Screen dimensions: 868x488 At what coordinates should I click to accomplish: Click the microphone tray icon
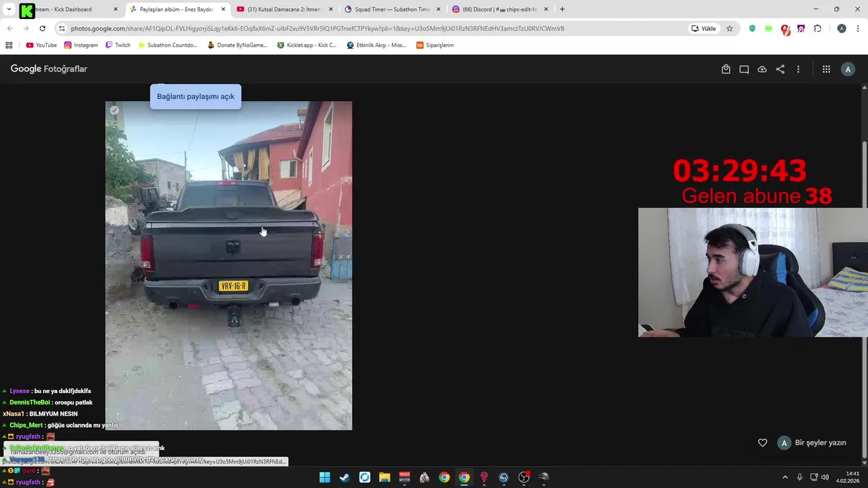(x=800, y=477)
